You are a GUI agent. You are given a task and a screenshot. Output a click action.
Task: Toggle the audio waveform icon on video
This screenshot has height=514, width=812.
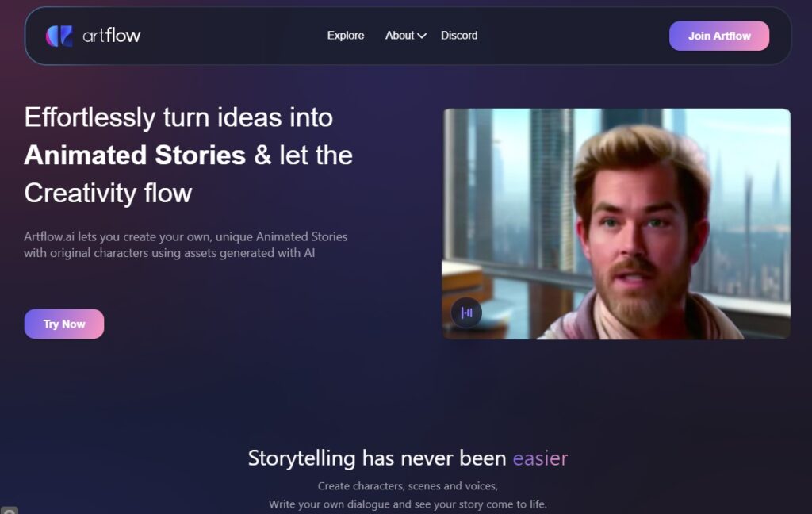[466, 313]
